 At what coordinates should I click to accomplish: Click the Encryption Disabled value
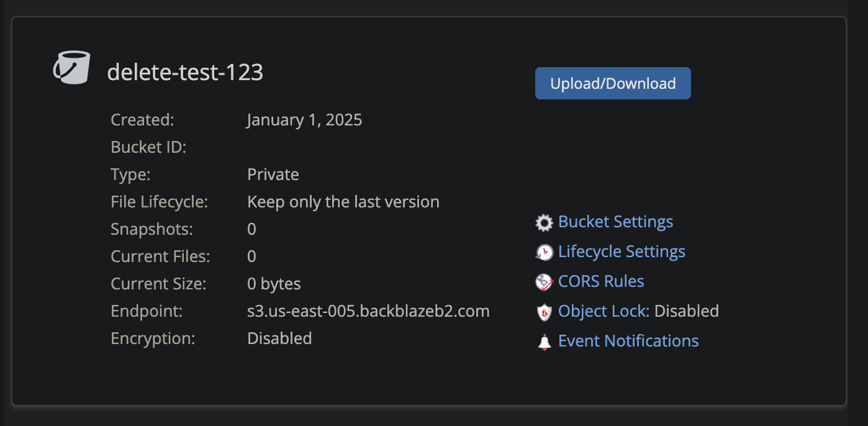click(279, 338)
